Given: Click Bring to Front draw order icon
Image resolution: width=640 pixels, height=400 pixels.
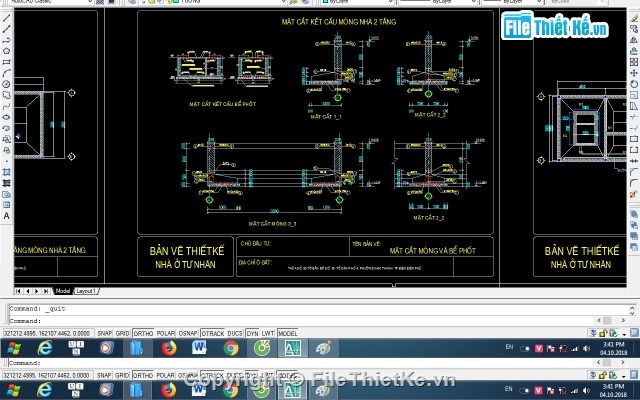Looking at the screenshot, I should [x=634, y=214].
